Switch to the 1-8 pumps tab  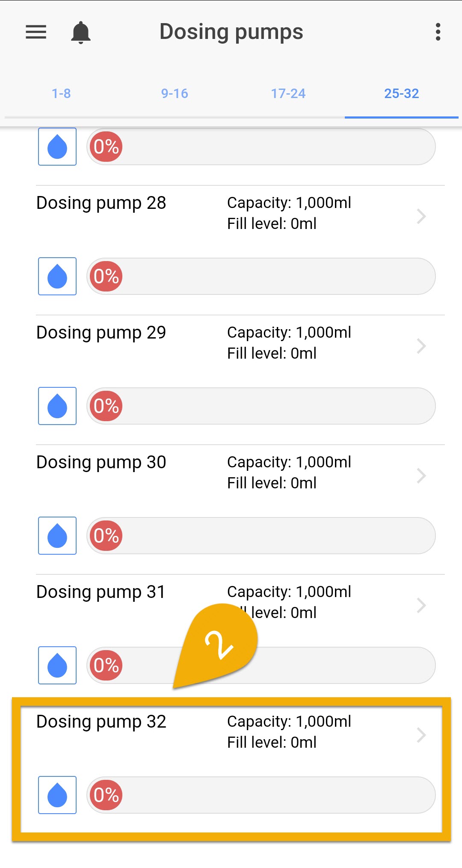click(61, 93)
